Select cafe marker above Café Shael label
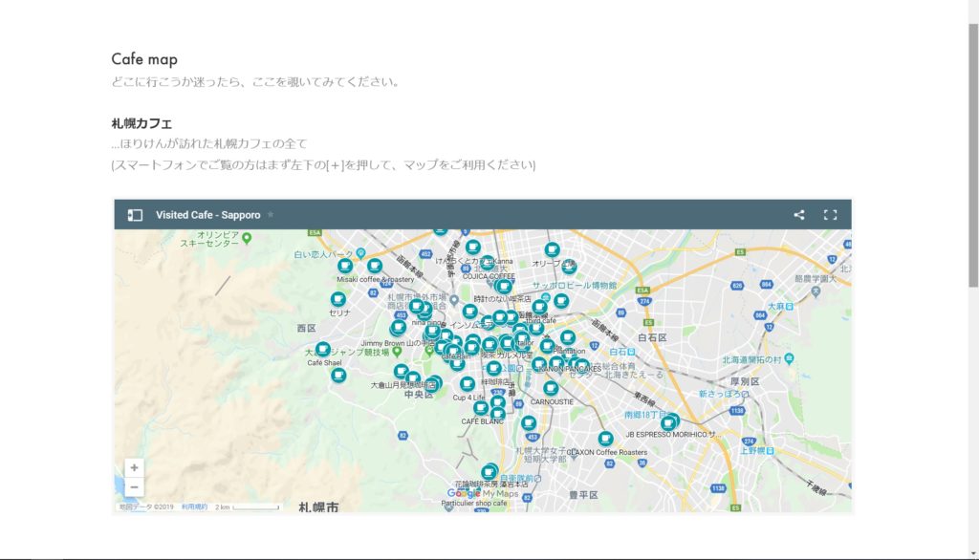The height and width of the screenshot is (560, 979). coord(323,349)
